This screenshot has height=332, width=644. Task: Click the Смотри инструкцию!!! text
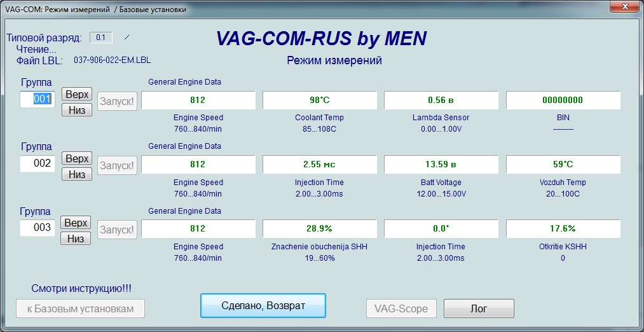(81, 289)
